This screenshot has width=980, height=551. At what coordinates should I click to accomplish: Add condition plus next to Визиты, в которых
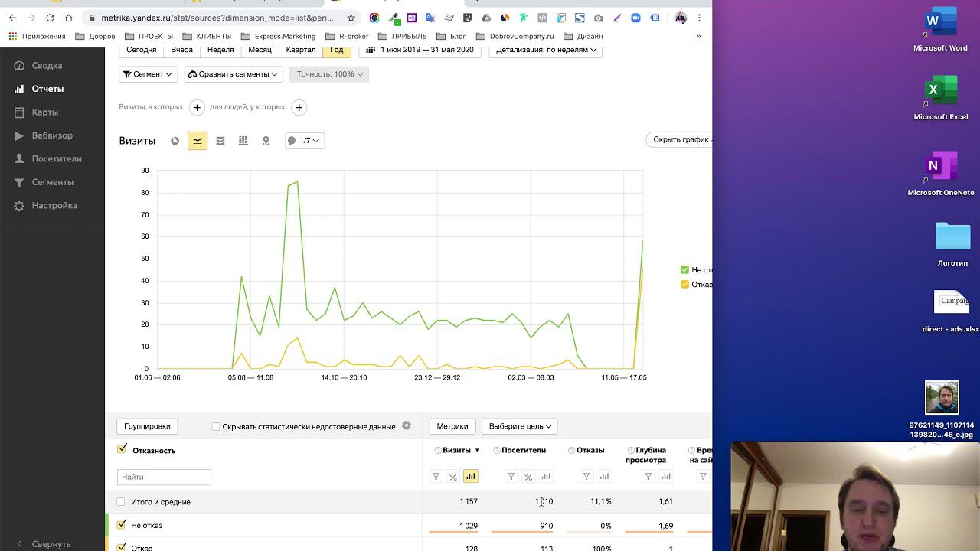point(197,107)
